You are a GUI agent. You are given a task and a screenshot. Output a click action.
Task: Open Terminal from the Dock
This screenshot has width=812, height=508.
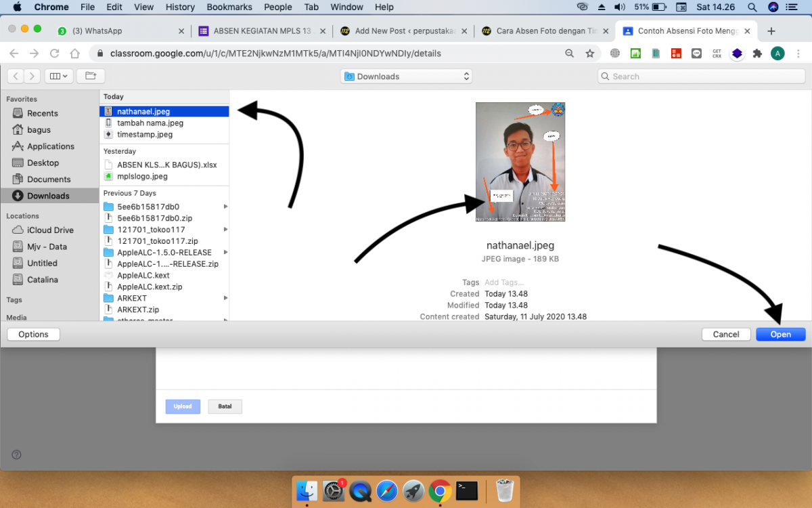466,490
